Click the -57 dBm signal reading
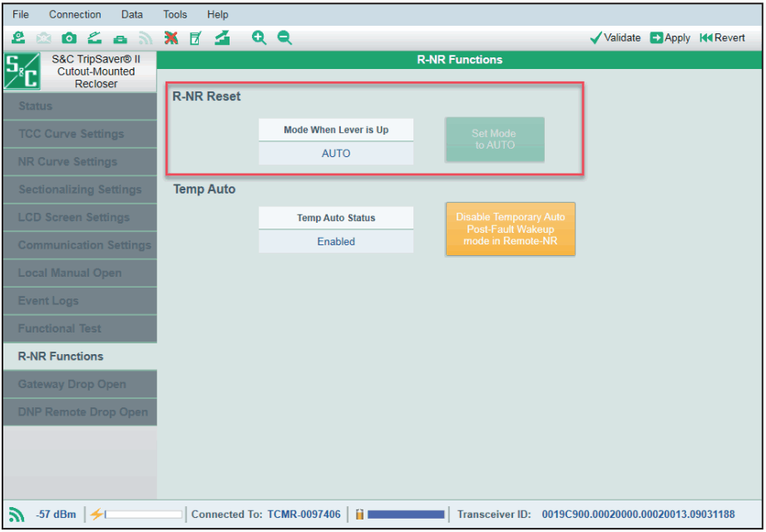The height and width of the screenshot is (532, 766). [56, 515]
